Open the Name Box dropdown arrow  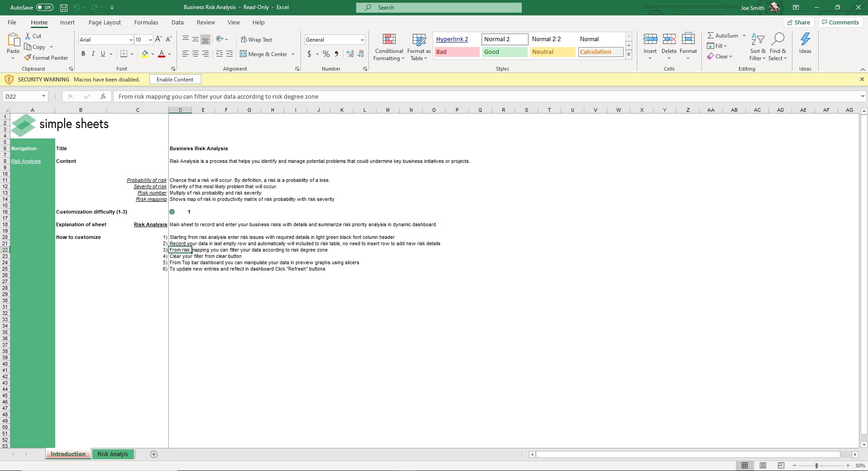tap(43, 96)
